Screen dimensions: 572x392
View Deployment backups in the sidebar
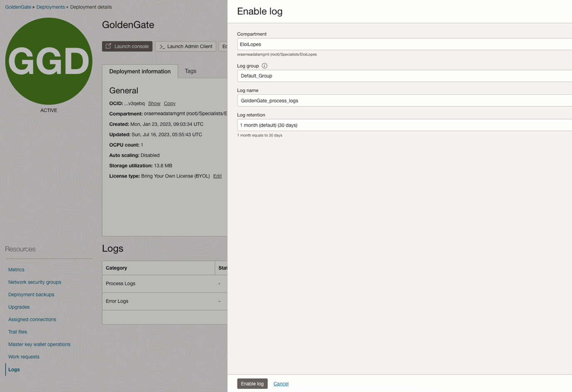coord(31,295)
